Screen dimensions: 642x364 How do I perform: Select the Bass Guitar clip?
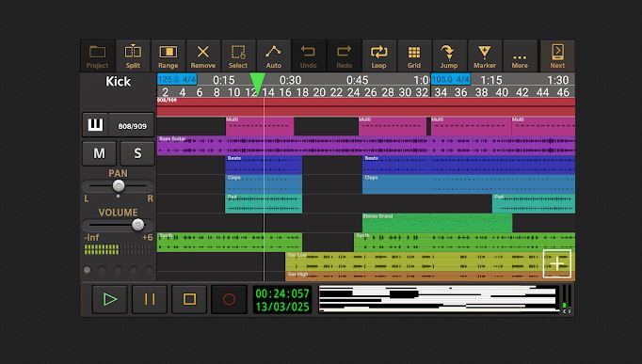366,146
